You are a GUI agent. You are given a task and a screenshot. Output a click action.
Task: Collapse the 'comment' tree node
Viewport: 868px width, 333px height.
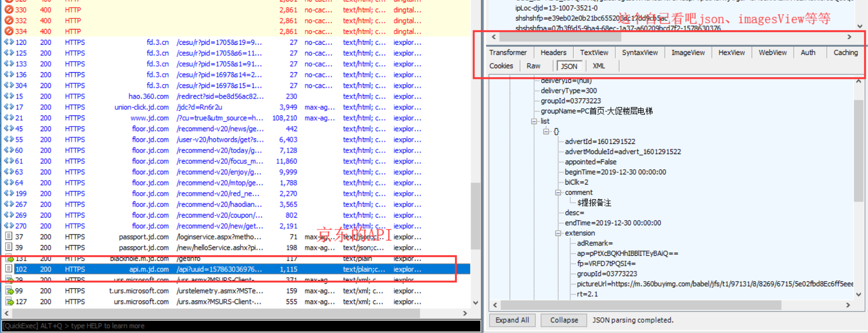click(x=558, y=193)
